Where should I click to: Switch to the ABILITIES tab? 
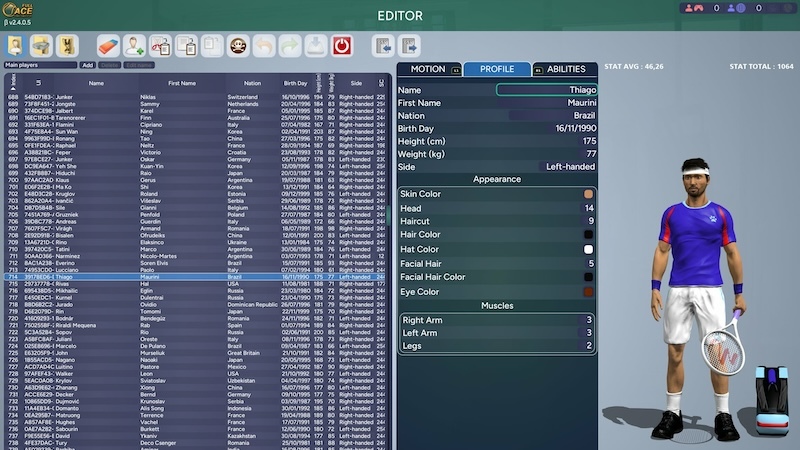(x=566, y=69)
